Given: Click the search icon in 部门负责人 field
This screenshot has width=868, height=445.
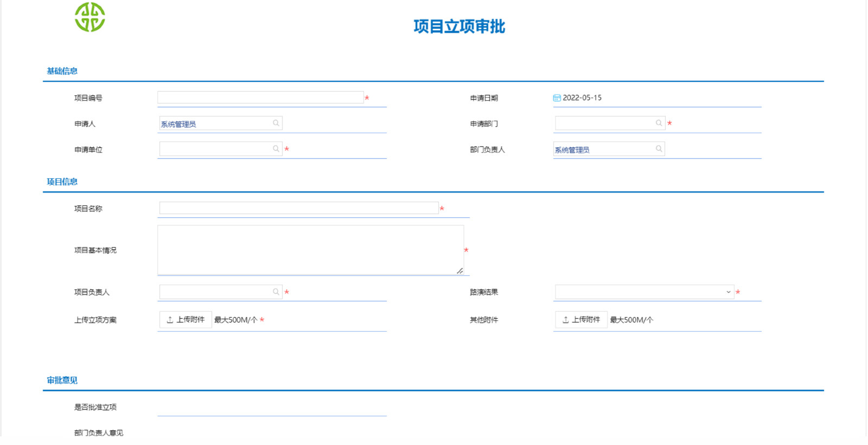Looking at the screenshot, I should coord(659,149).
